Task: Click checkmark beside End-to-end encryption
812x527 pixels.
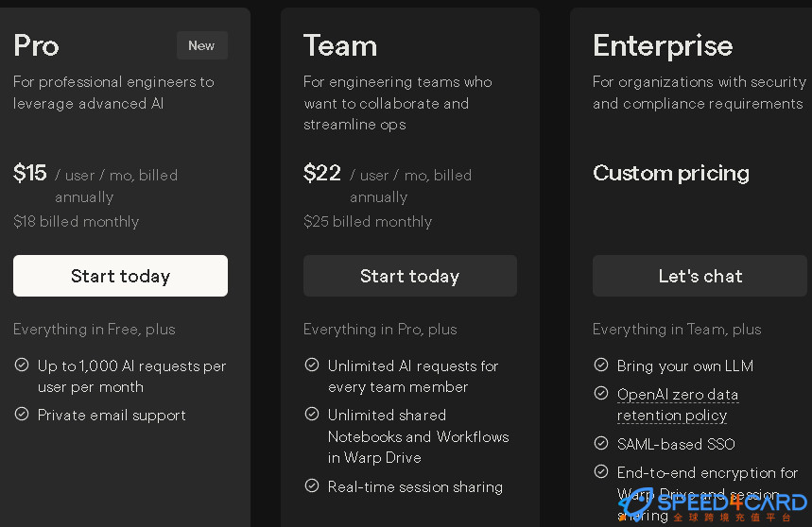Action: pyautogui.click(x=601, y=471)
